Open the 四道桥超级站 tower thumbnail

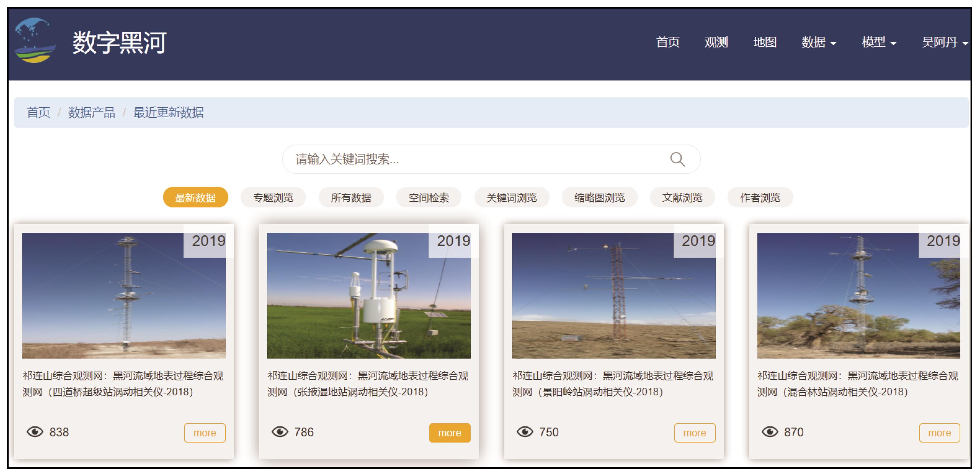(x=124, y=296)
